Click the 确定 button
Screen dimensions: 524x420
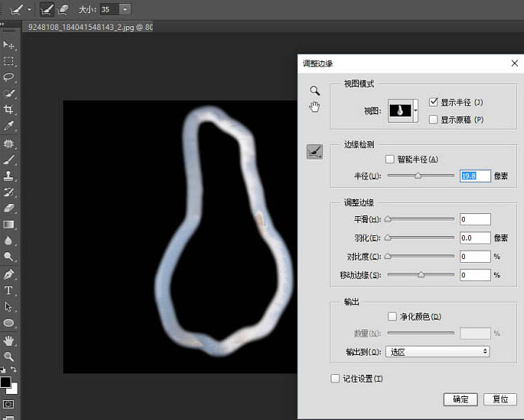[x=460, y=399]
